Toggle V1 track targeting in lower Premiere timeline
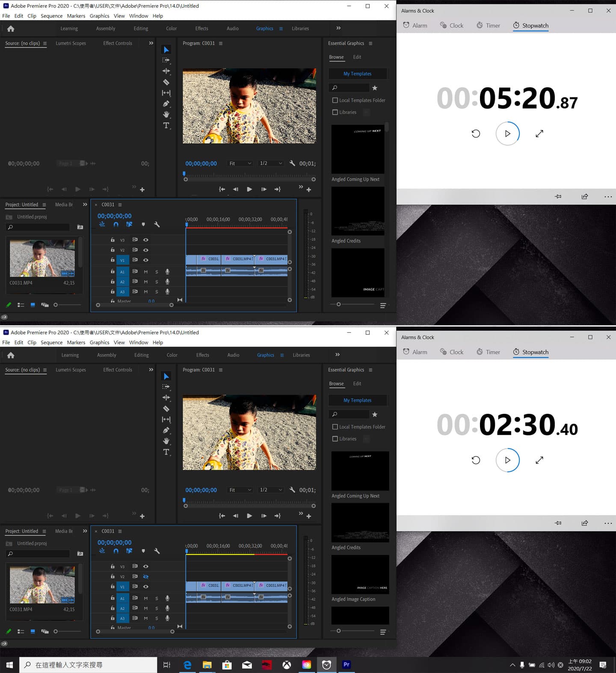 (x=122, y=587)
